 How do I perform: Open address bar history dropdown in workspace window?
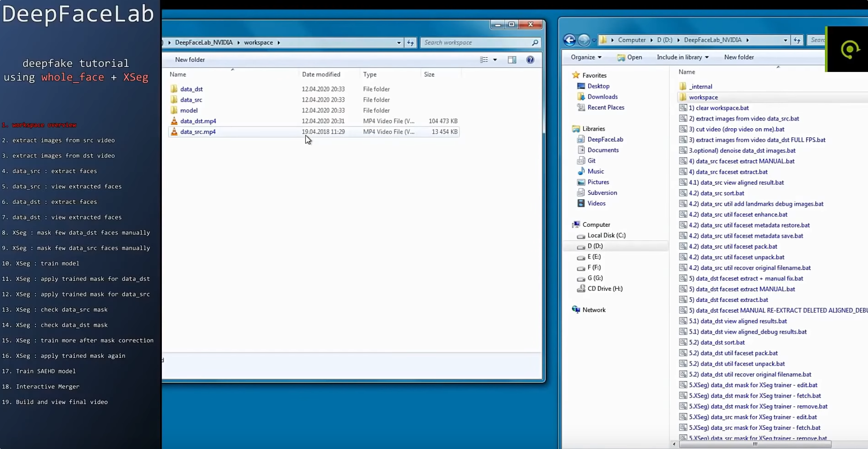(x=398, y=43)
